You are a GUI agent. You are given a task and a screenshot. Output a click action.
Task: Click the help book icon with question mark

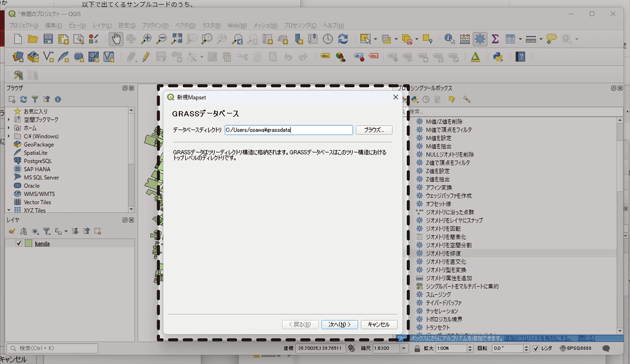click(x=520, y=57)
